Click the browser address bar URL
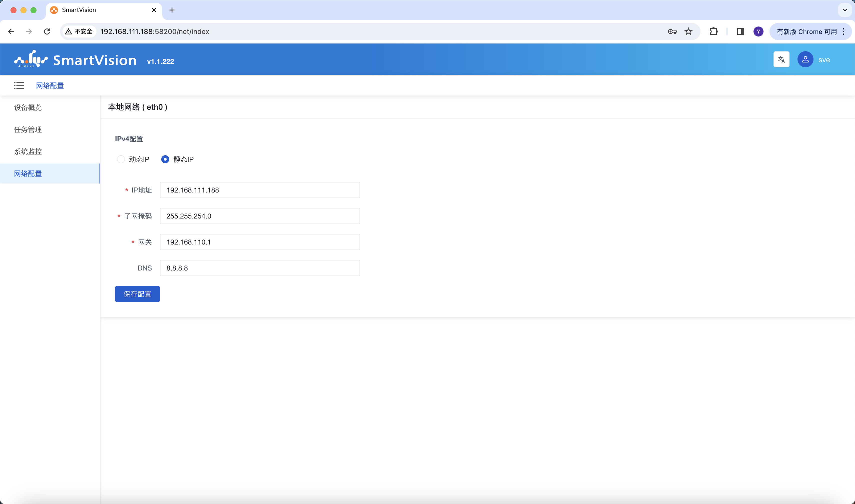The image size is (855, 504). point(155,31)
